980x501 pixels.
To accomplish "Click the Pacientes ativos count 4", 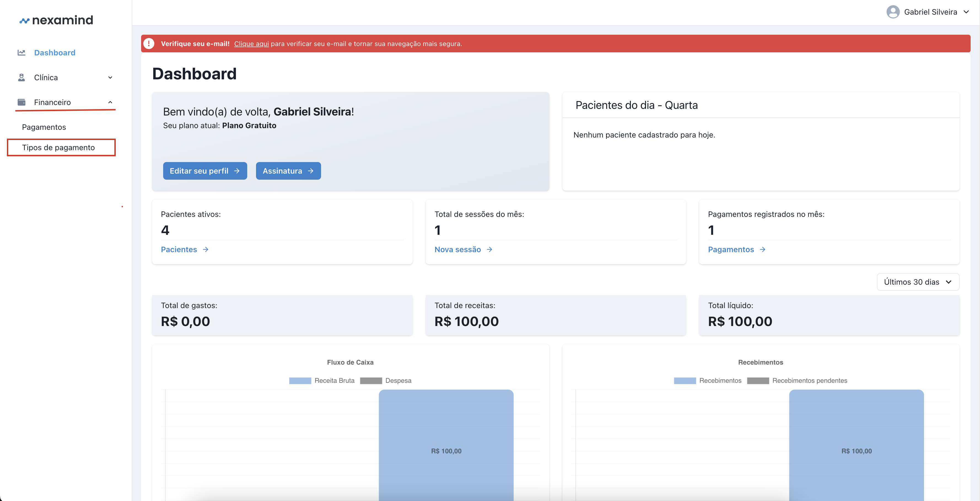I will [165, 230].
